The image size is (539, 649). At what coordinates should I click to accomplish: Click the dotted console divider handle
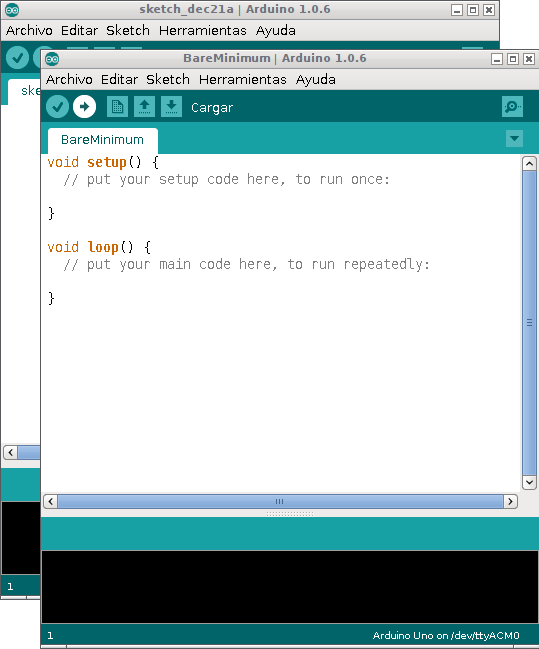[290, 514]
